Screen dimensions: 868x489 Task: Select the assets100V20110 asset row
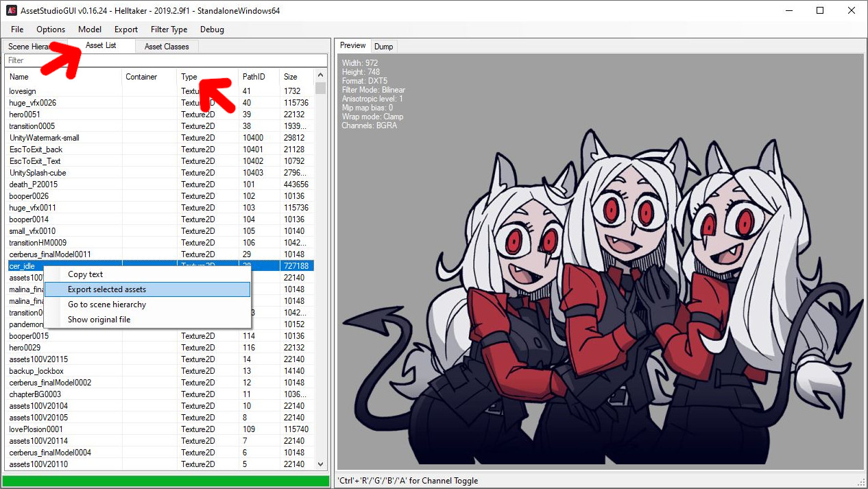coord(160,464)
